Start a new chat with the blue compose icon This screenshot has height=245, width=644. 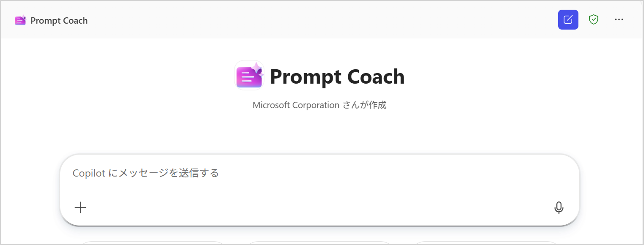point(568,20)
